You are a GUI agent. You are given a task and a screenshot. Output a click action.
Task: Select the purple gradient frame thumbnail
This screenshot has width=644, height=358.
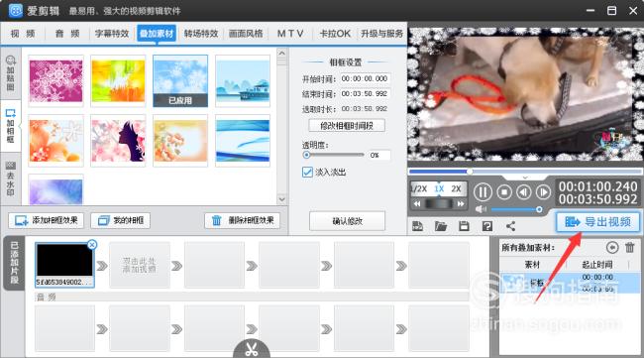coord(55,189)
